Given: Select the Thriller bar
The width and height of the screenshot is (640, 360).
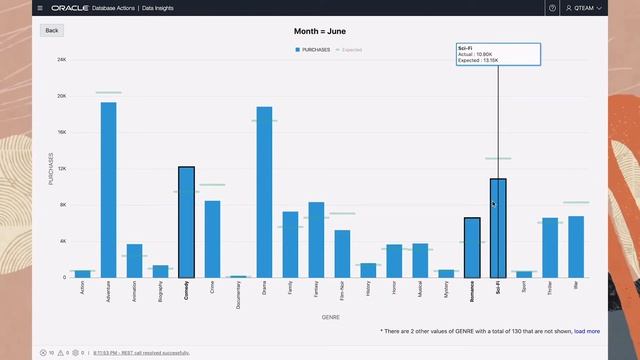Looking at the screenshot, I should [550, 248].
